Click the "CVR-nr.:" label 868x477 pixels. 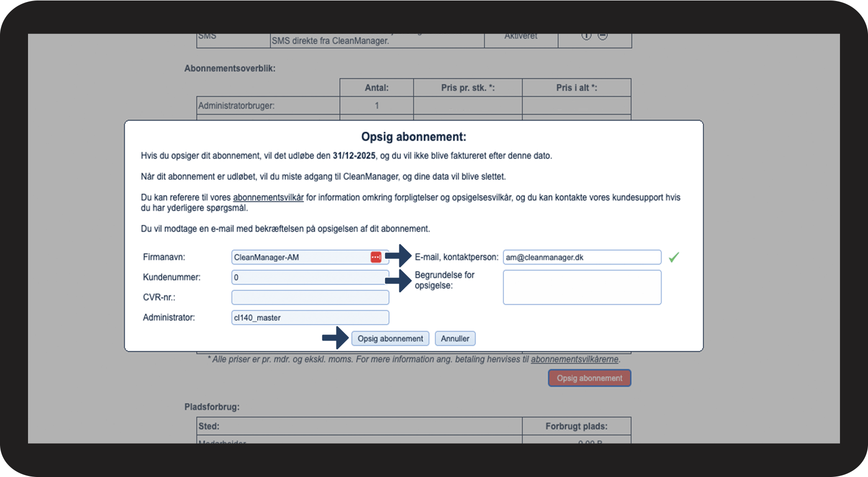159,297
